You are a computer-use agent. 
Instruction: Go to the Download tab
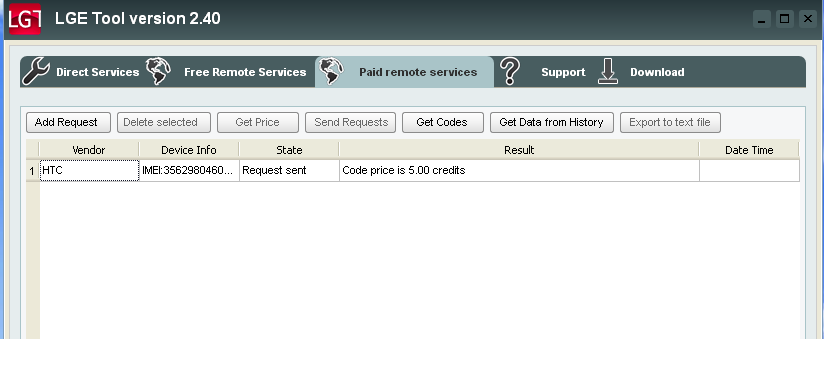tap(657, 72)
